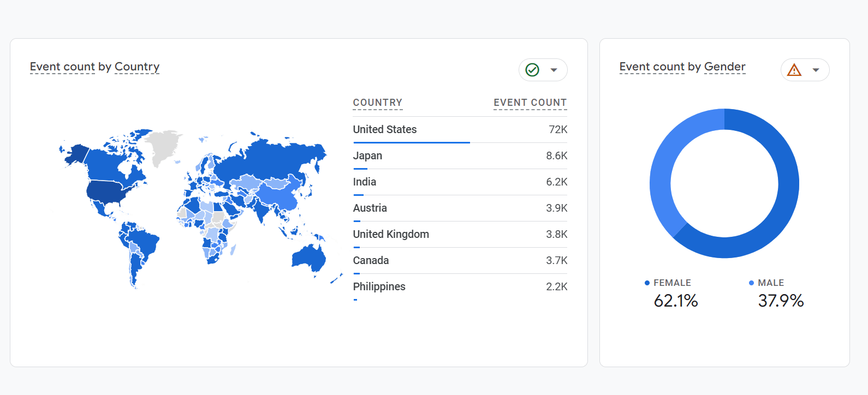Click the 37.9% percentage value
Screen dimensions: 868x395
click(781, 301)
